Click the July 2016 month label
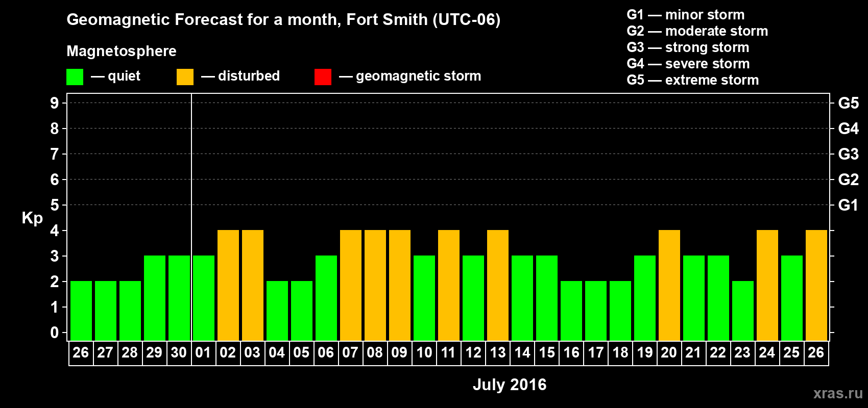Image resolution: width=868 pixels, height=408 pixels. click(x=510, y=385)
